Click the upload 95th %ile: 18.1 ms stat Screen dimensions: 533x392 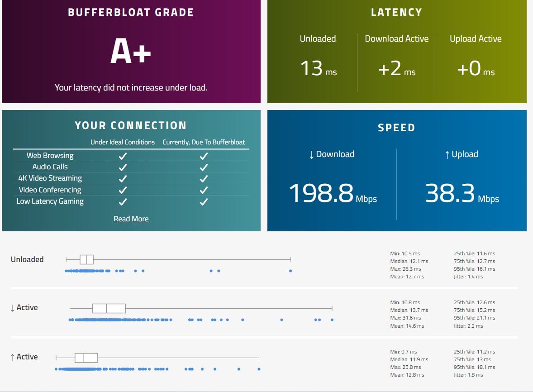pyautogui.click(x=475, y=367)
